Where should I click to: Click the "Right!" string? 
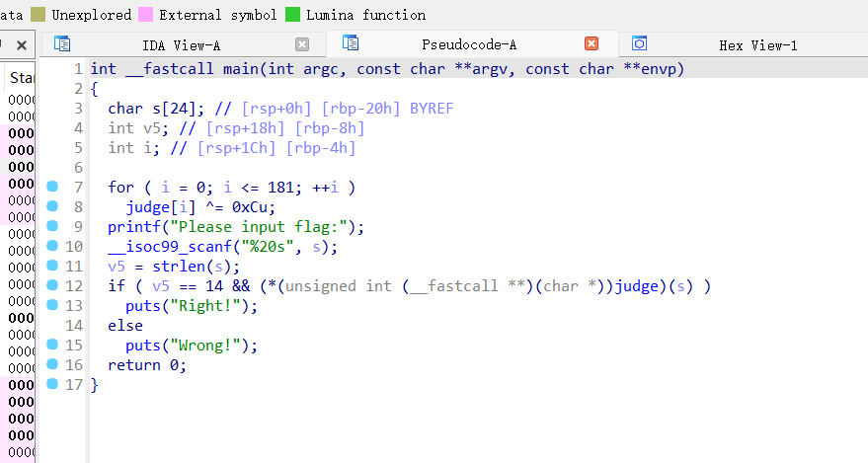tap(204, 306)
